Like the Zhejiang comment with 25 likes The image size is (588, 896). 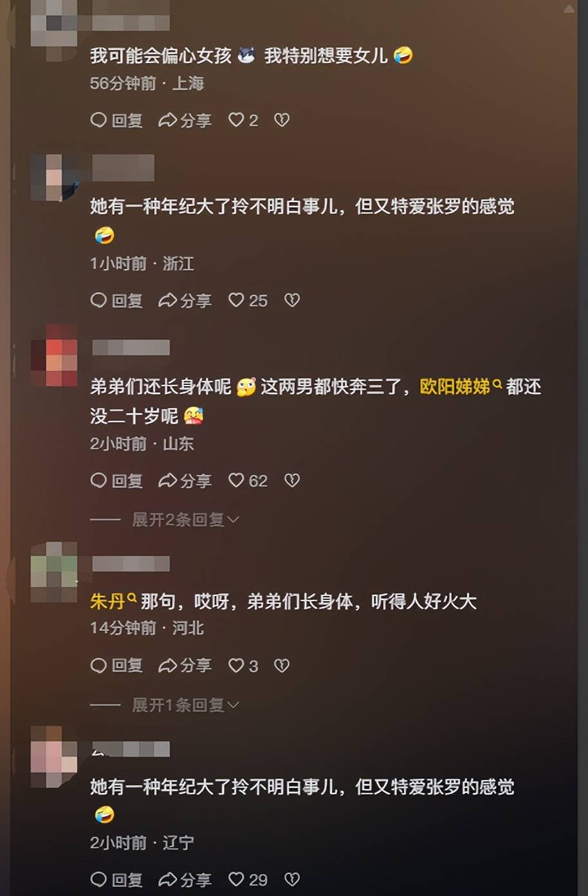coord(248,301)
